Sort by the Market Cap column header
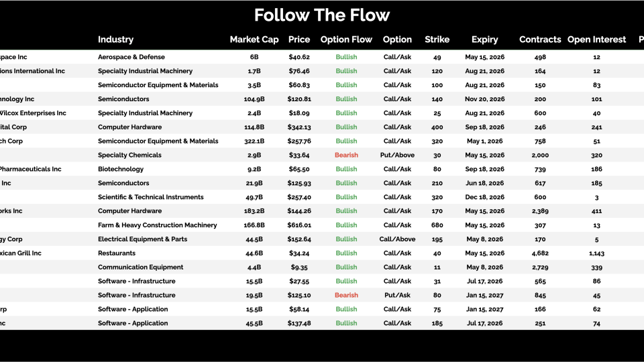The width and height of the screenshot is (644, 362). 254,40
